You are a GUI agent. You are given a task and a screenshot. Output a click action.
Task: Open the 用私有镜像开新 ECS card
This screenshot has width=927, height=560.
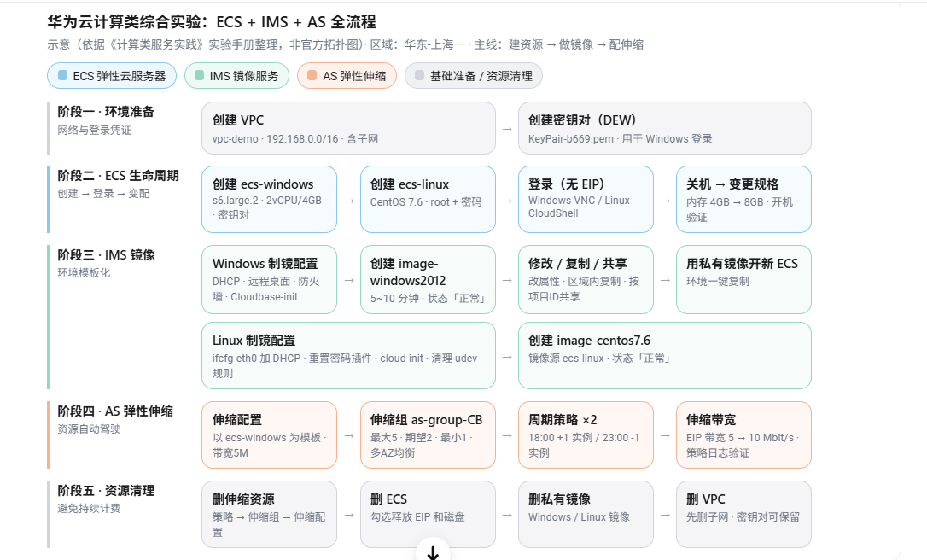pos(743,279)
